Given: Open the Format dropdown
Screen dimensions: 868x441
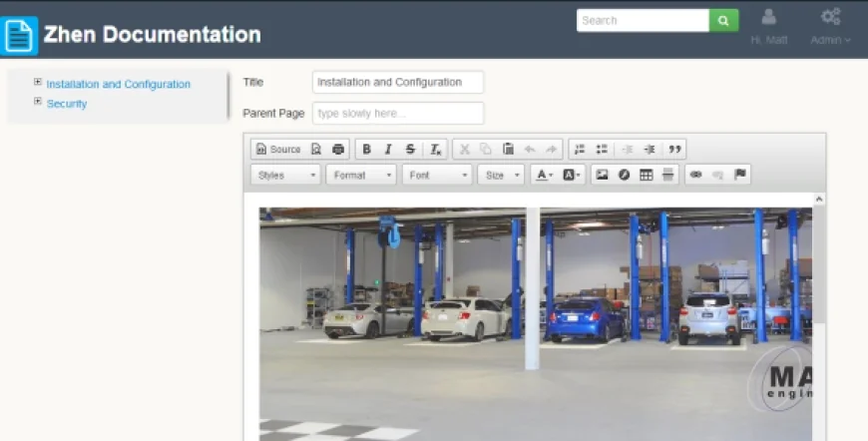Looking at the screenshot, I should [360, 175].
